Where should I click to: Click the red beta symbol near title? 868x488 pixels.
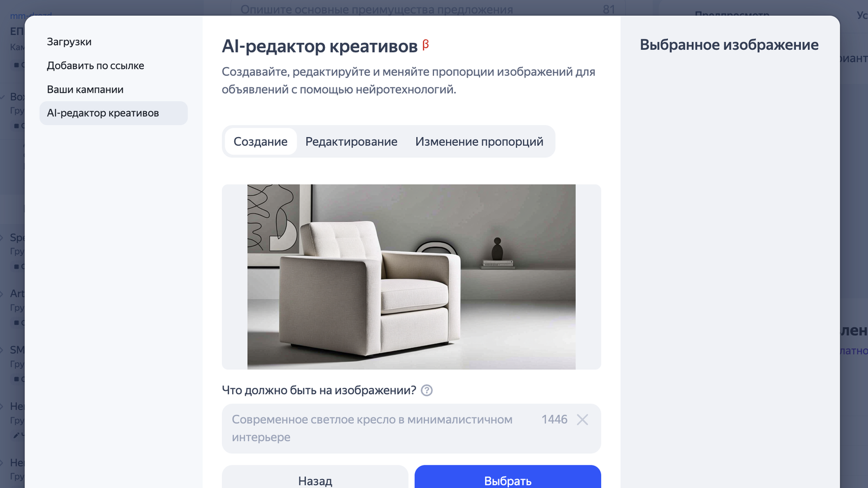click(426, 44)
